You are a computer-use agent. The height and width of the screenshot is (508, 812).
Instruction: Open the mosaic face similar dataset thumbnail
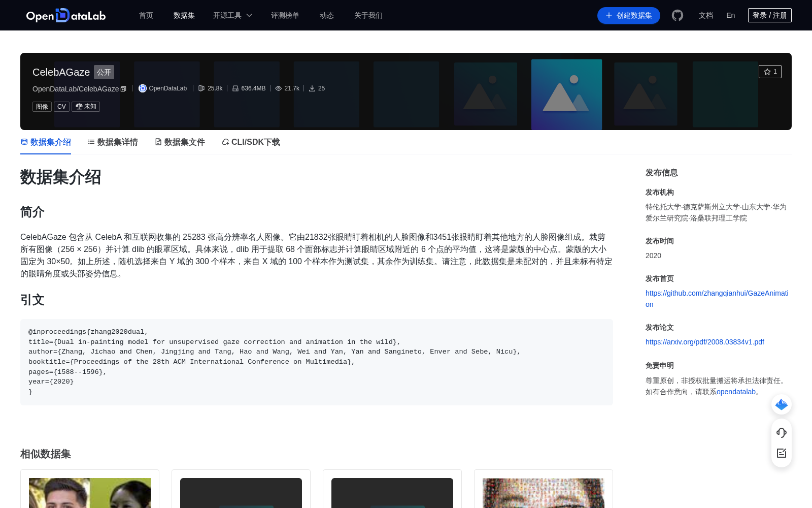pos(544,493)
